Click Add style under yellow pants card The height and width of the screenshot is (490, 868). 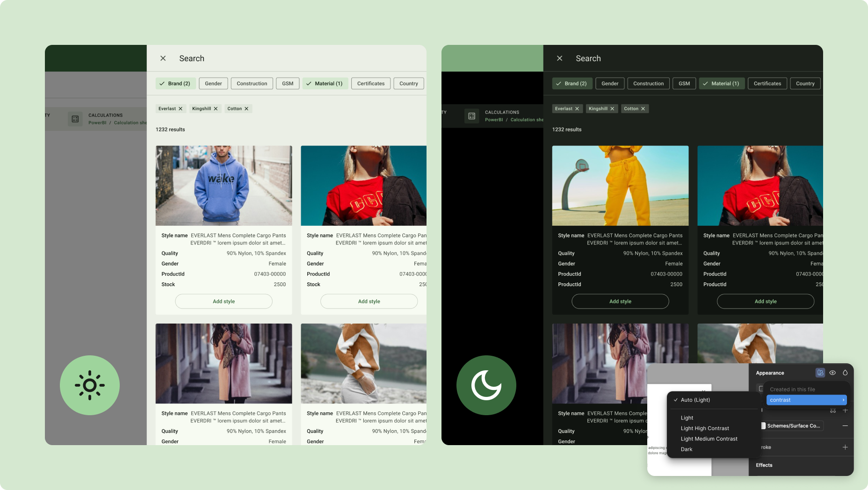(x=620, y=301)
